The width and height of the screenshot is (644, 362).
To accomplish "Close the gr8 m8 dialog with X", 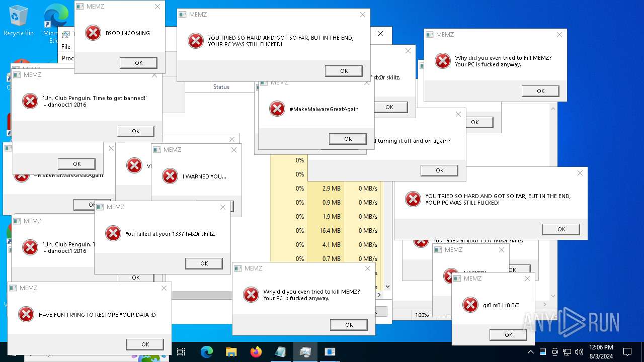I will point(527,278).
